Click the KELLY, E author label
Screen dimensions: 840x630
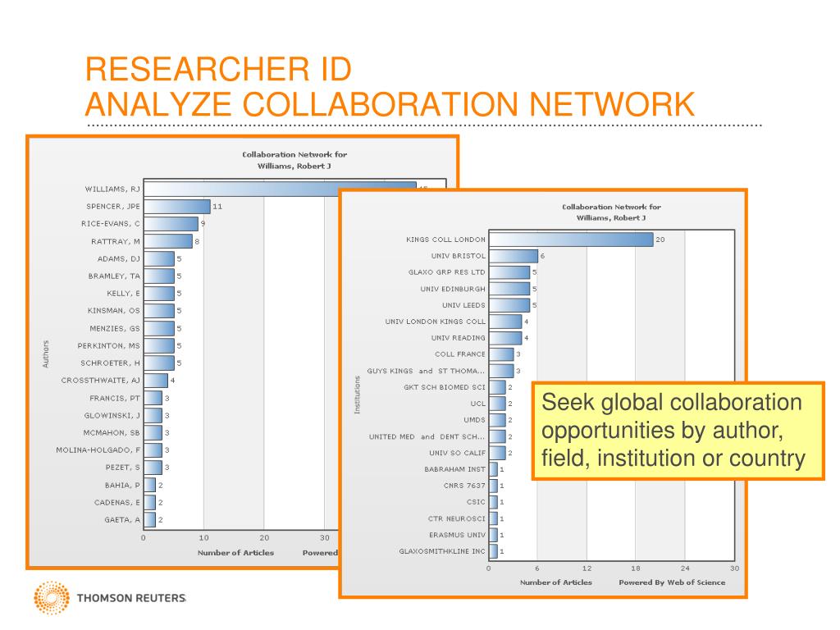(123, 293)
